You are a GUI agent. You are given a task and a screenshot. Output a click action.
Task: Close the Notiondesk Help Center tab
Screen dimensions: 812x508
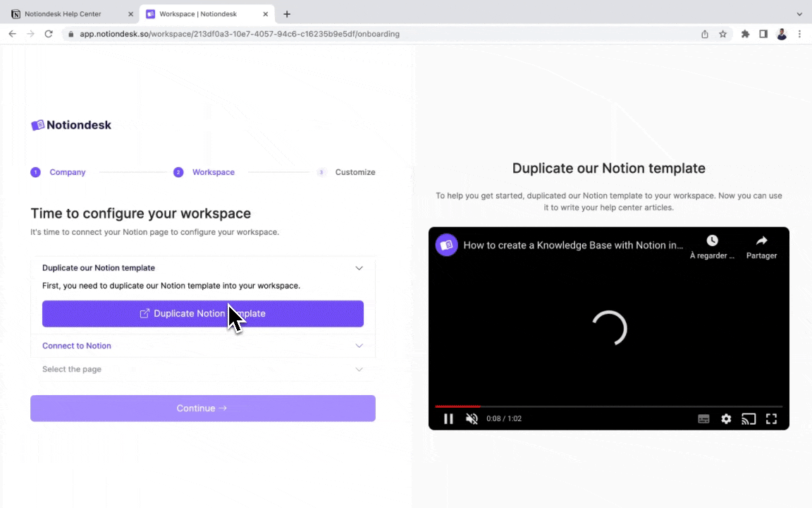pos(130,14)
